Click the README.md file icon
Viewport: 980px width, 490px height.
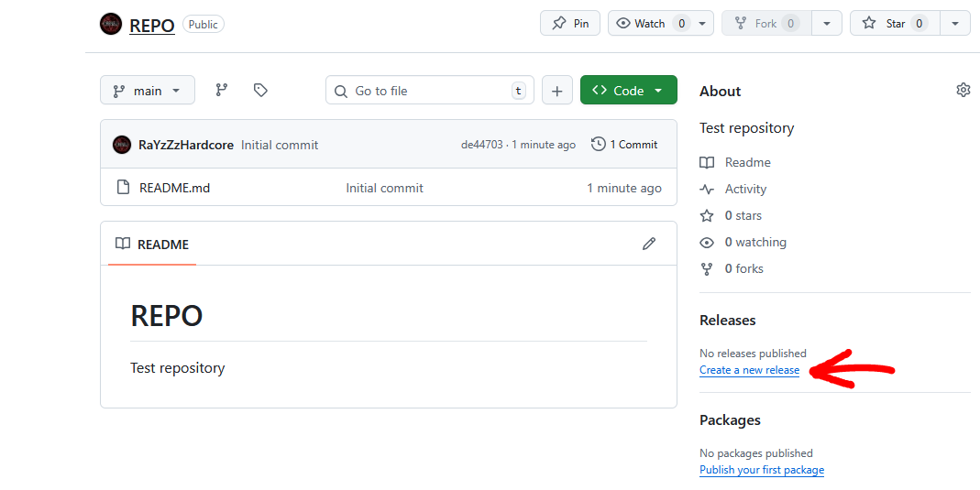123,188
